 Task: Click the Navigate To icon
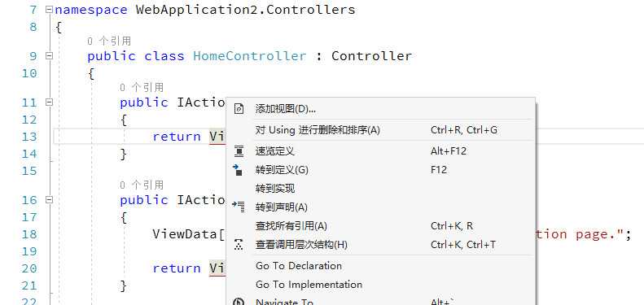coord(239,302)
